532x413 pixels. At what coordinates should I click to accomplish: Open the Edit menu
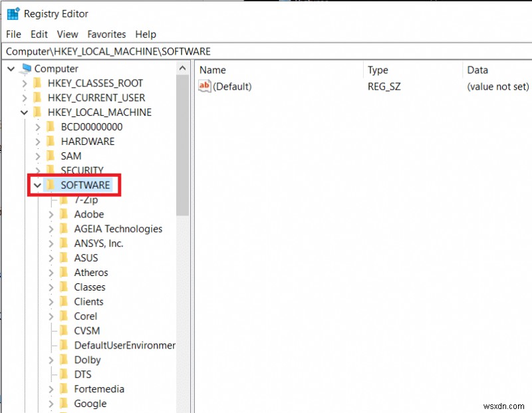39,34
